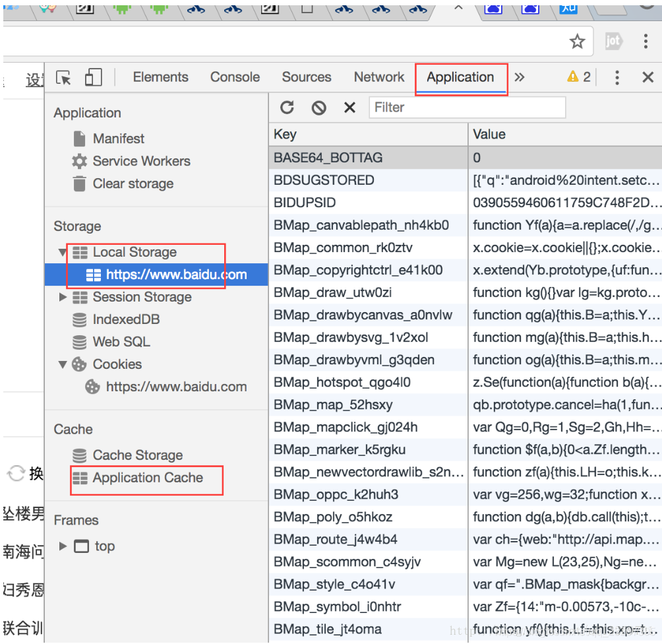
Task: Open DevTools customize three-dot menu
Action: [x=617, y=77]
